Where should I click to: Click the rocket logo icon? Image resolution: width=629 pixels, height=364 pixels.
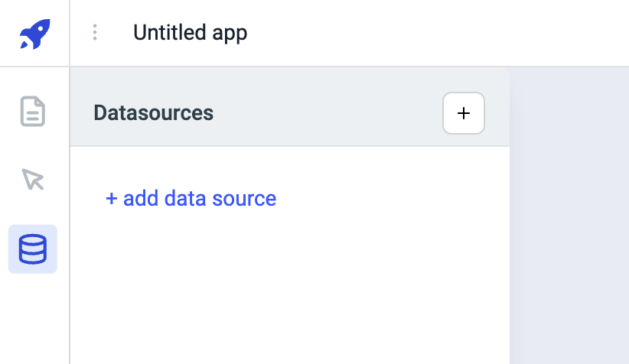34,34
